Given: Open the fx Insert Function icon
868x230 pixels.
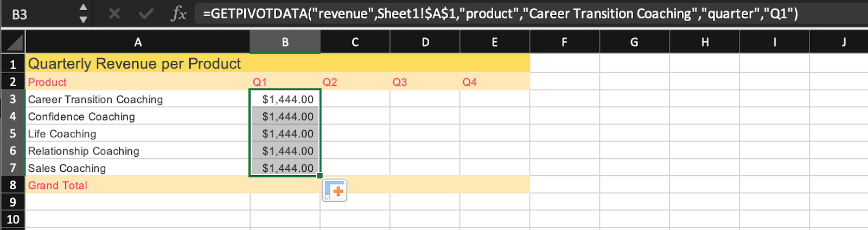Looking at the screenshot, I should tap(178, 14).
